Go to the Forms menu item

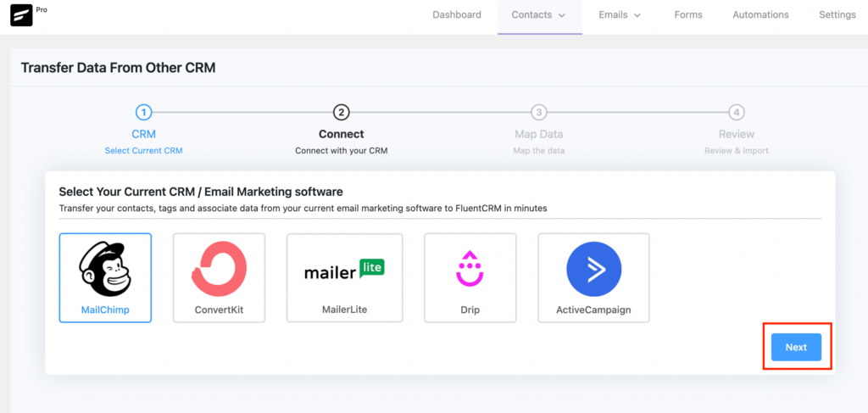tap(688, 15)
